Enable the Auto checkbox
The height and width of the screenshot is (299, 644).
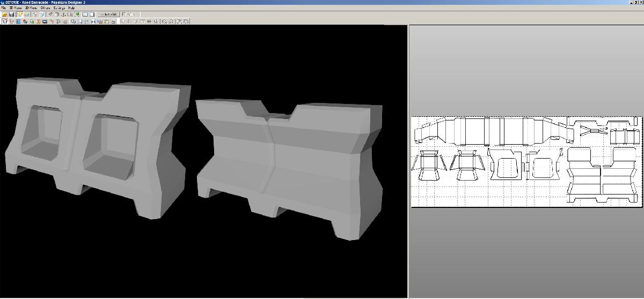tap(125, 14)
